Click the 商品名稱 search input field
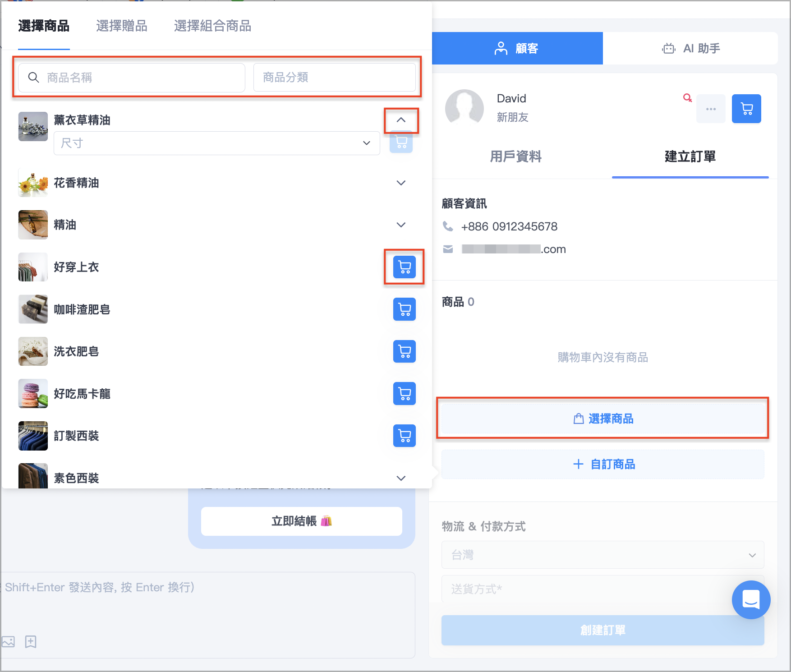Image resolution: width=791 pixels, height=672 pixels. 131,77
